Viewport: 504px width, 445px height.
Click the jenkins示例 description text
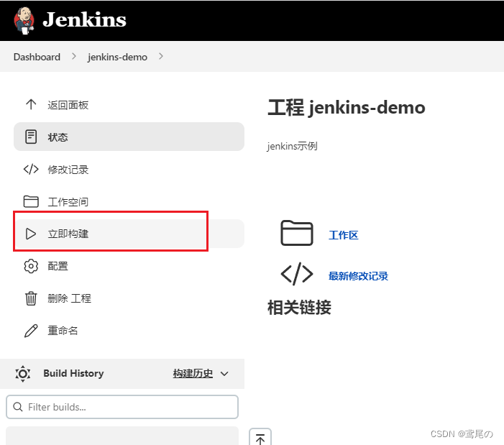[x=292, y=146]
